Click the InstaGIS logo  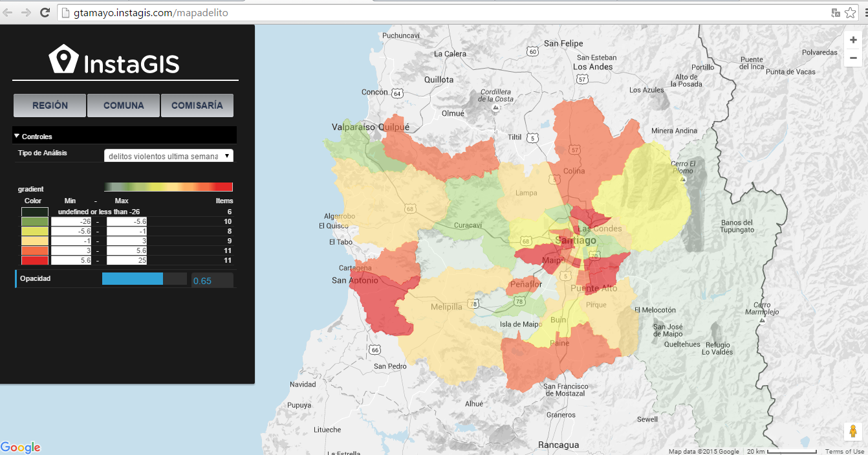114,60
